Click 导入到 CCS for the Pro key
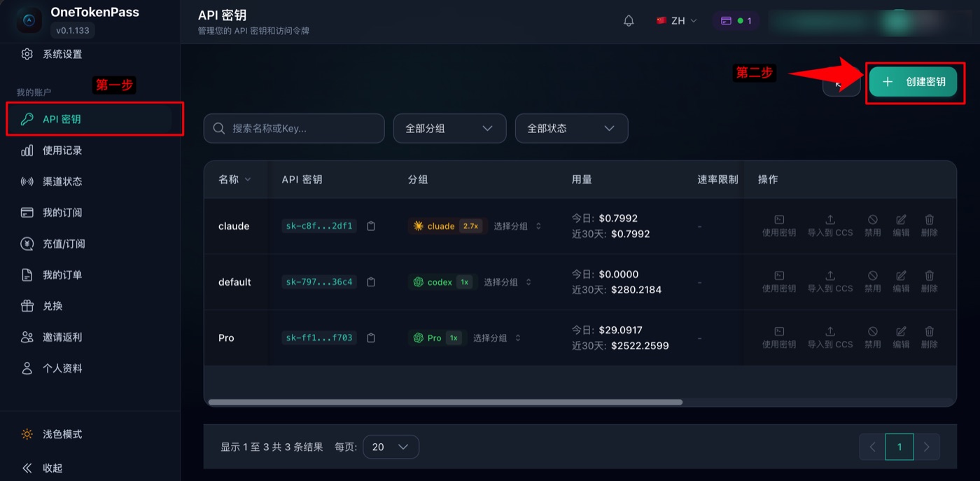980x481 pixels. click(x=830, y=337)
